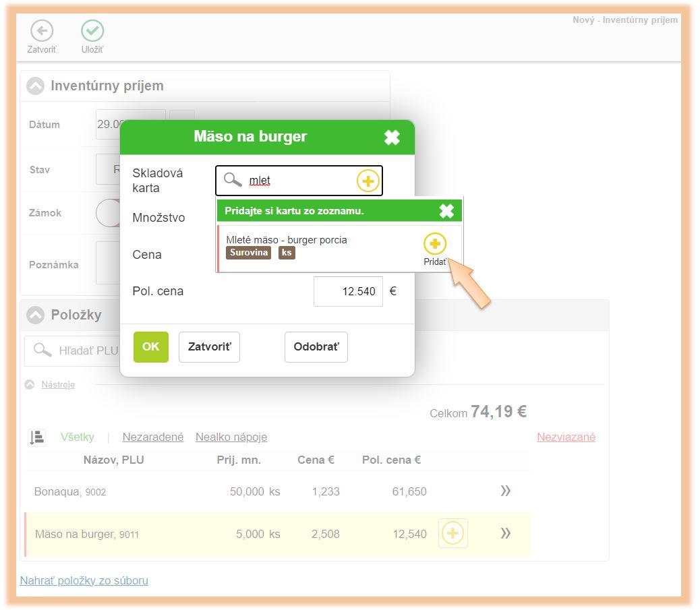The image size is (700, 610).
Task: Click the sort icon beside Všetky
Action: 36,437
